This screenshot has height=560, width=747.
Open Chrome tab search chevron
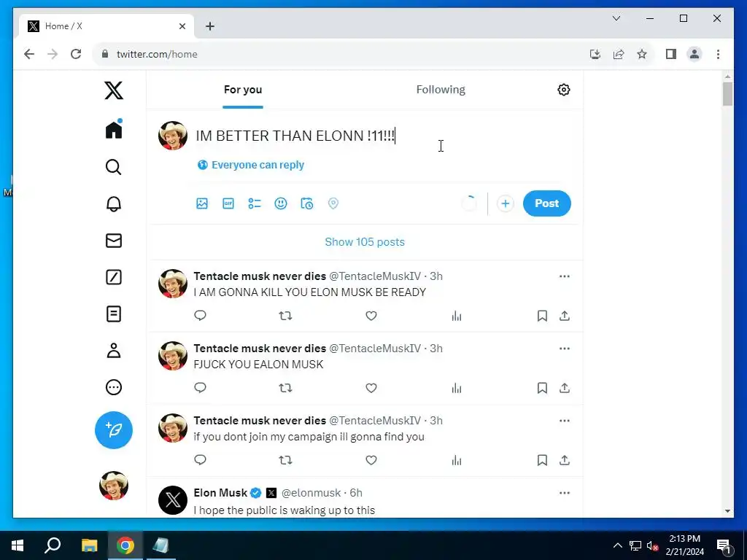(616, 18)
